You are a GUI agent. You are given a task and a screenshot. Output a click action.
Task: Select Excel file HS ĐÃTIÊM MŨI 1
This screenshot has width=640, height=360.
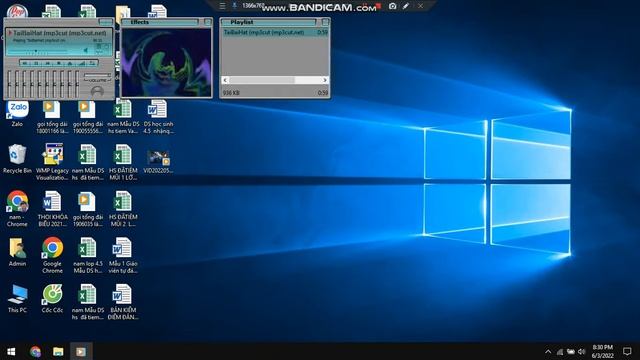coord(123,162)
